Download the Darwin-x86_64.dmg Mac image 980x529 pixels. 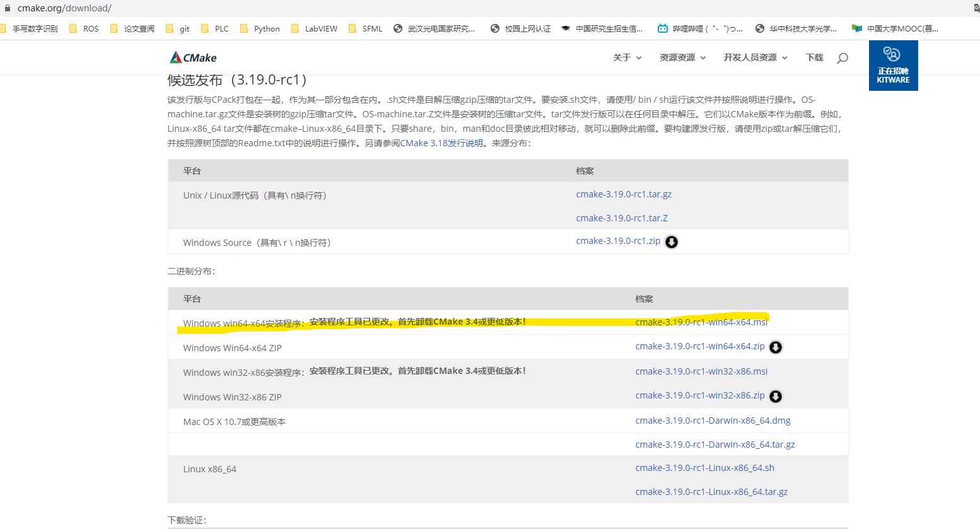pyautogui.click(x=713, y=421)
